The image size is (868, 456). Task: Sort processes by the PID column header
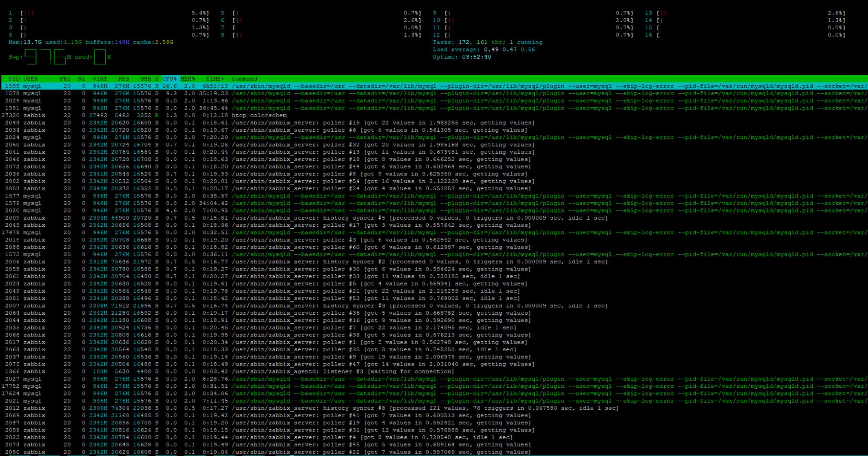point(14,79)
